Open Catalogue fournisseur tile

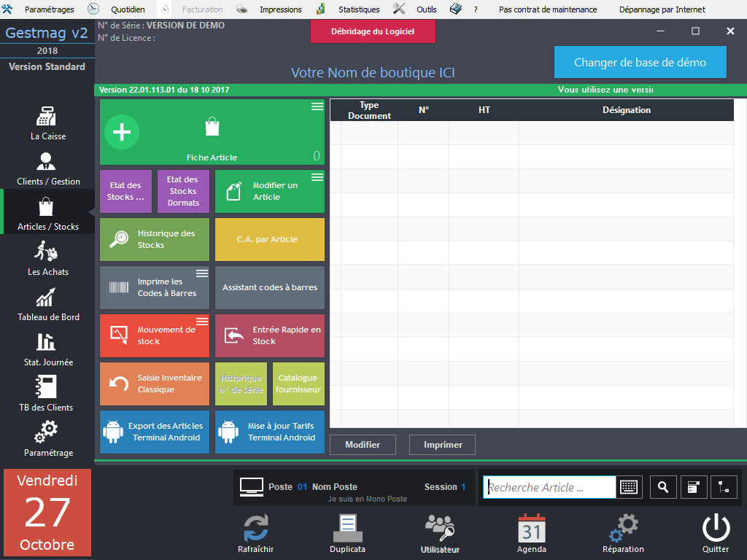[x=298, y=384]
